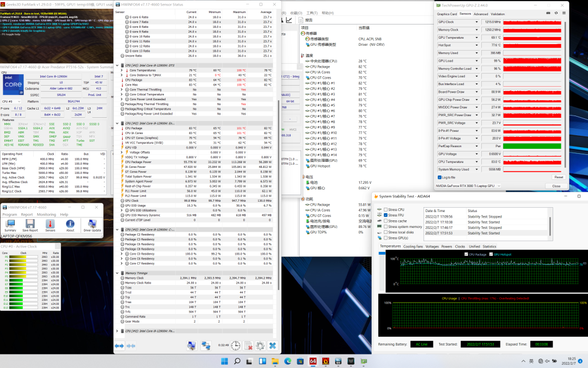Click Windows Start button on taskbar
This screenshot has height=368, width=588.
tap(224, 361)
